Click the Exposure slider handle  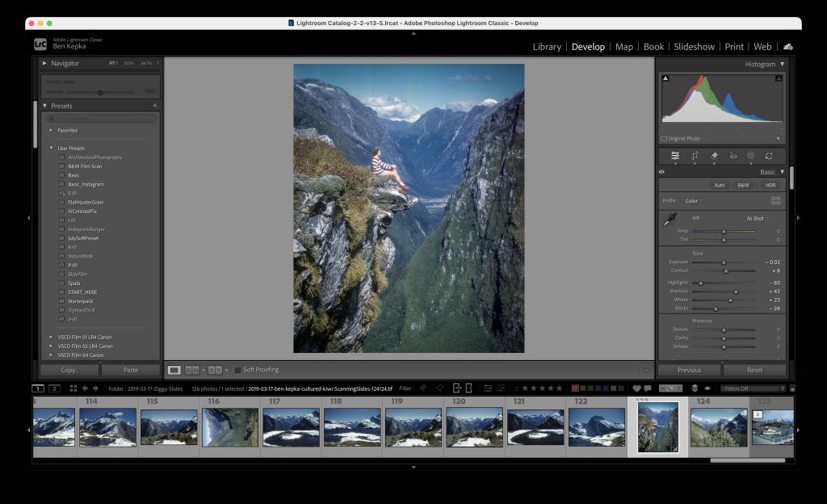pyautogui.click(x=724, y=262)
